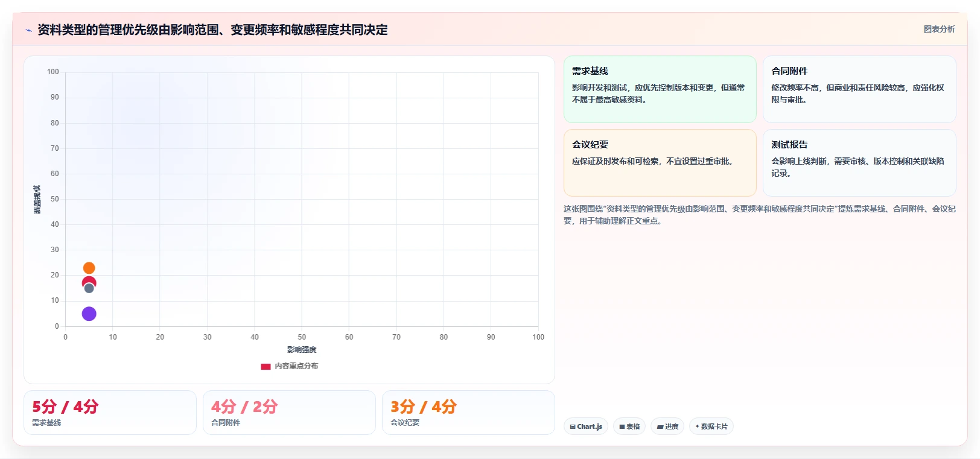Click the 数据卡片 tag chip
This screenshot has width=980, height=459.
(711, 426)
